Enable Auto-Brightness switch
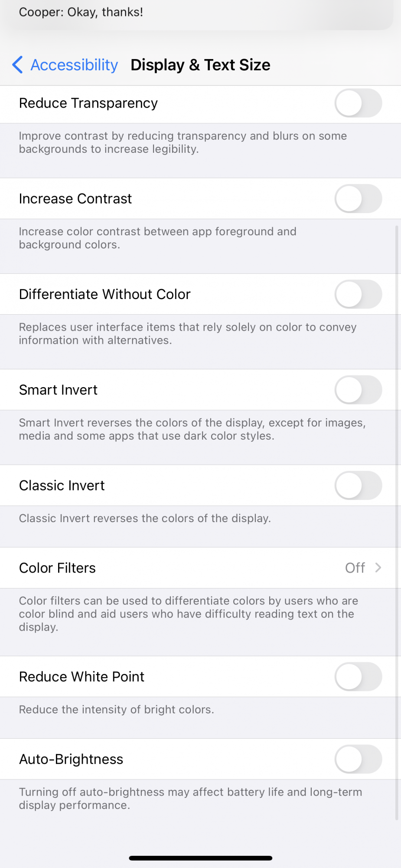This screenshot has width=401, height=868. click(x=358, y=759)
